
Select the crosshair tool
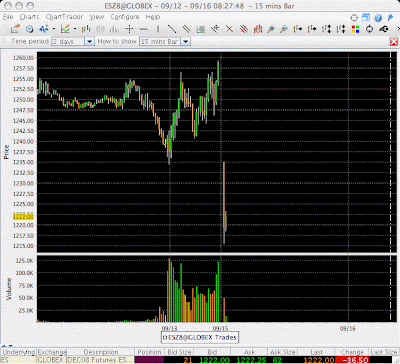(x=129, y=29)
